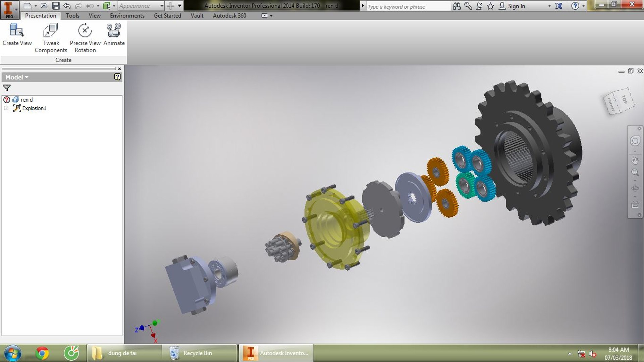Screen dimensions: 644x362
Task: Click the Open folder icon
Action: [44, 6]
